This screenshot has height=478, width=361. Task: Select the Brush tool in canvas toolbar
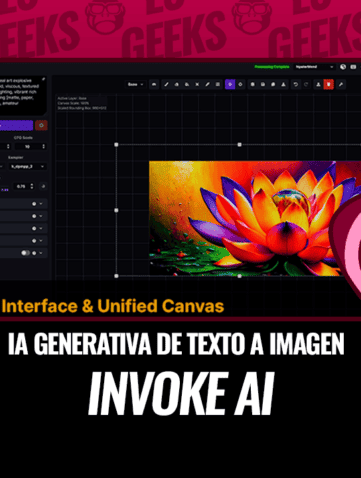(x=166, y=85)
